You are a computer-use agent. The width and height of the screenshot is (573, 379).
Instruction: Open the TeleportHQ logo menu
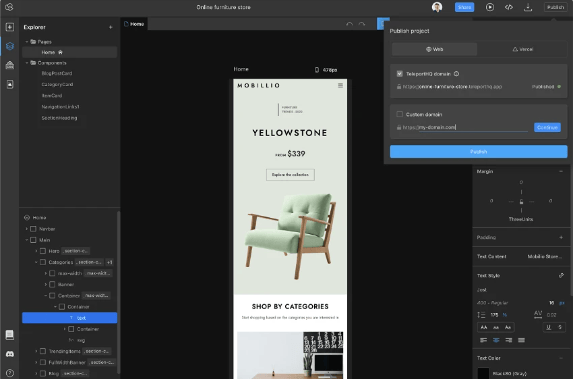[9, 7]
